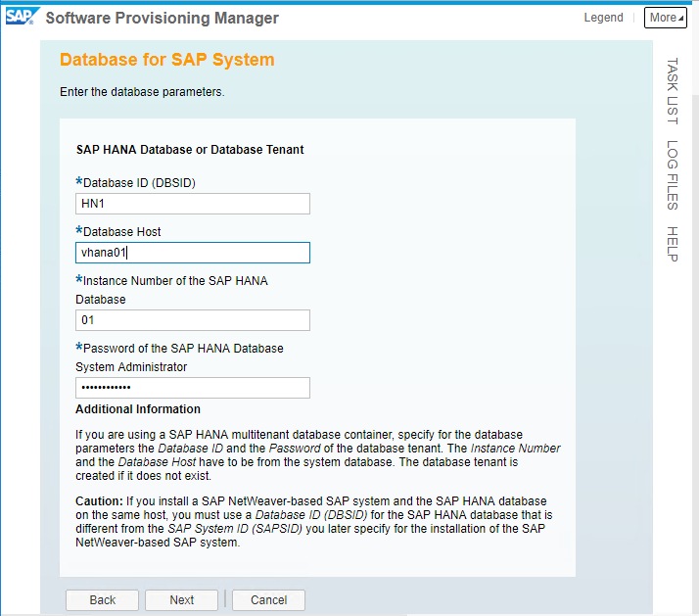This screenshot has height=616, width=699.
Task: Focus the System Administrator password field
Action: pos(193,388)
